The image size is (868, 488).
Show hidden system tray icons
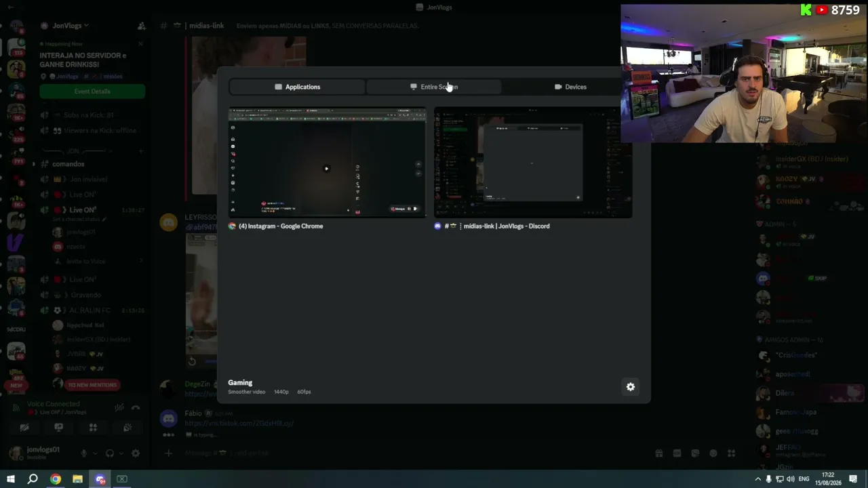coord(758,479)
